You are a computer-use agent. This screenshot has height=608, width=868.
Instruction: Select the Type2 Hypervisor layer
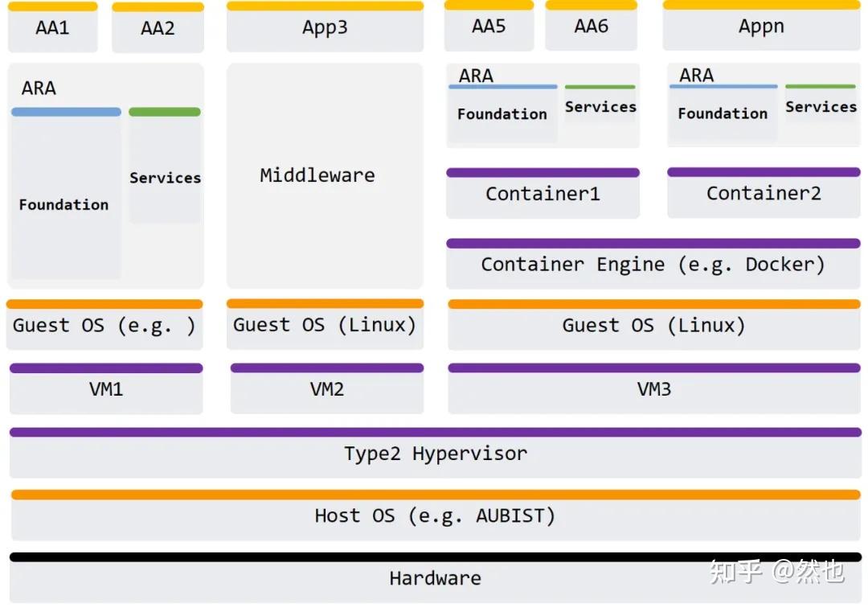pyautogui.click(x=435, y=454)
